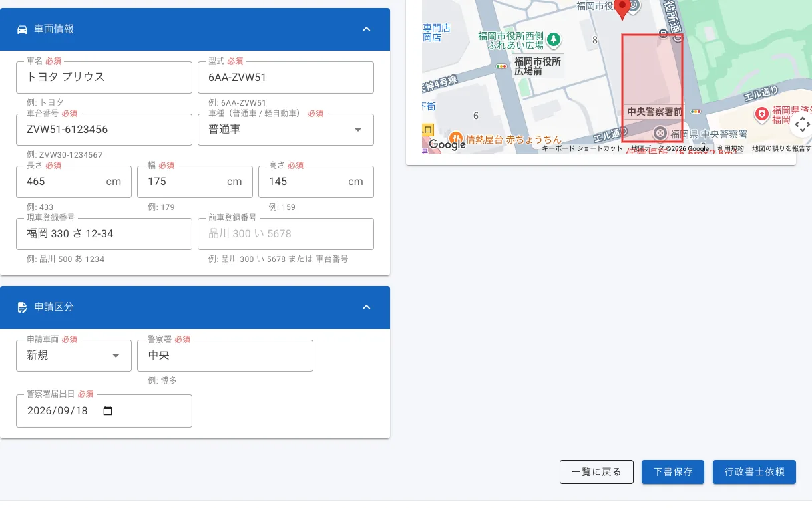
Task: Click the 中央警察署前 intersection label on map
Action: click(x=654, y=111)
